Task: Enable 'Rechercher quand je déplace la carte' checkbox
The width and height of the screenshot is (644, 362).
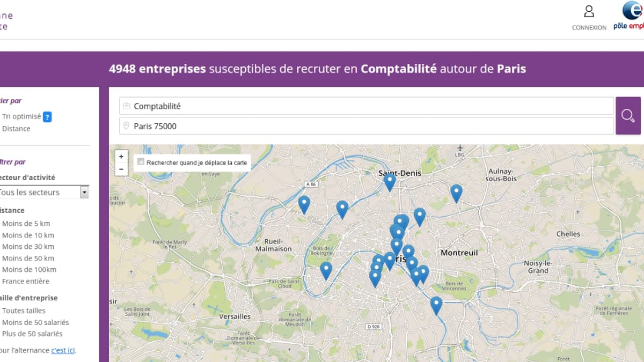Action: coord(141,161)
